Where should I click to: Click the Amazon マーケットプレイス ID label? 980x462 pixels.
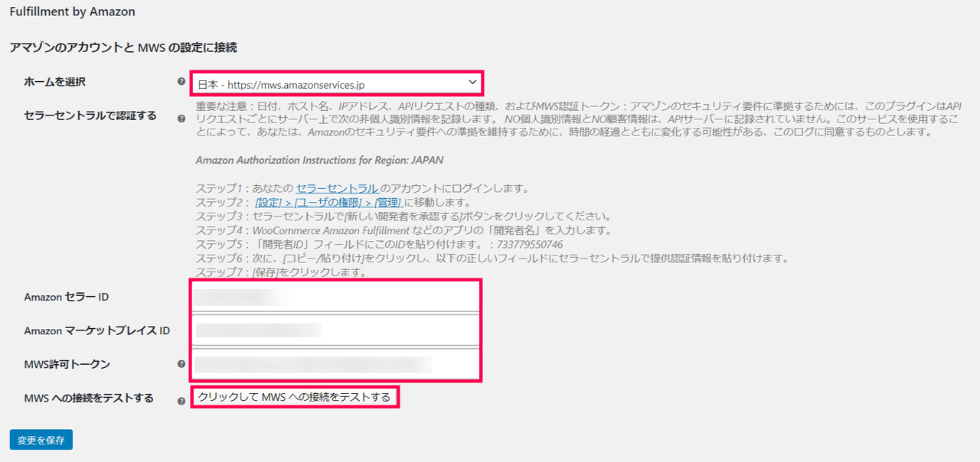96,330
